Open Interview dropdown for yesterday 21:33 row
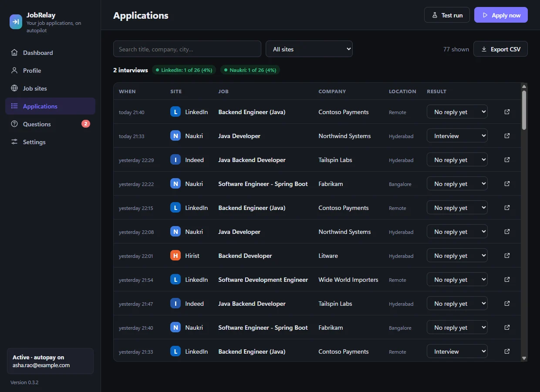Image resolution: width=540 pixels, height=392 pixels. point(457,351)
